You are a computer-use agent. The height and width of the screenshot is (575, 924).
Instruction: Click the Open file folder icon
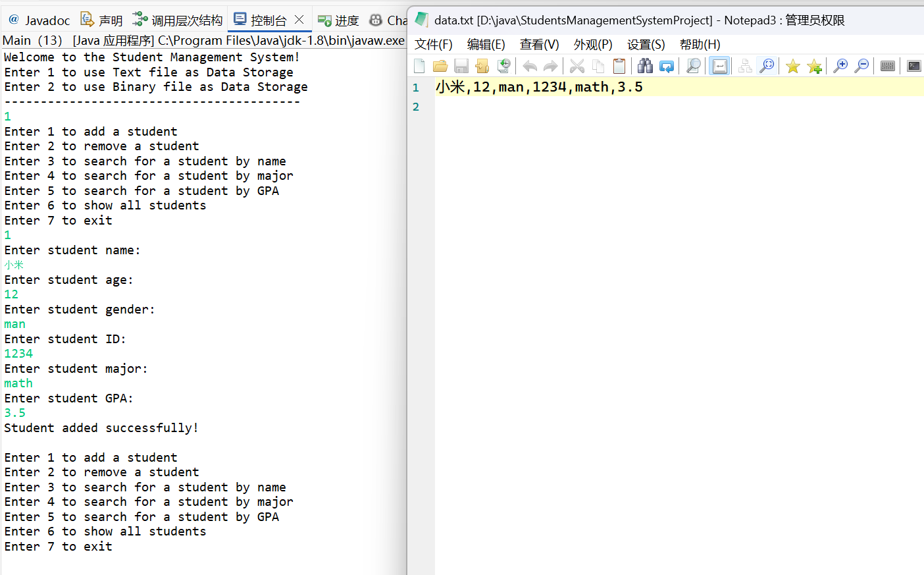440,66
